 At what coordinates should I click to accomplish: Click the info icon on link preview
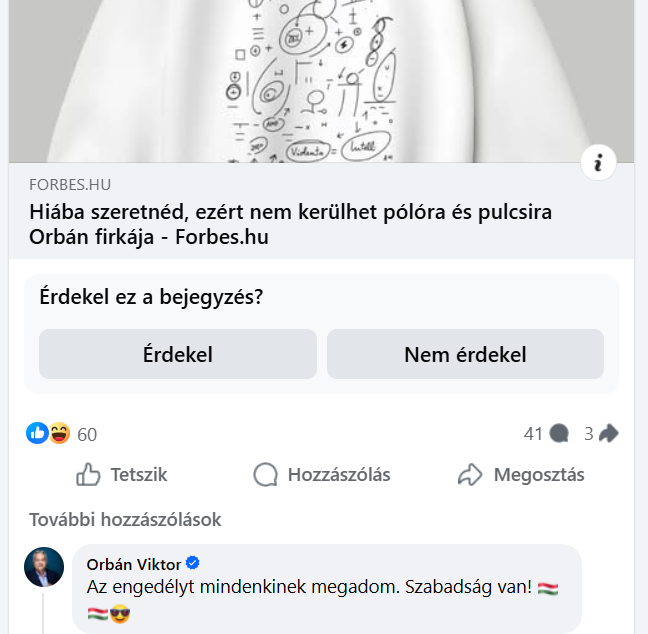click(x=598, y=163)
